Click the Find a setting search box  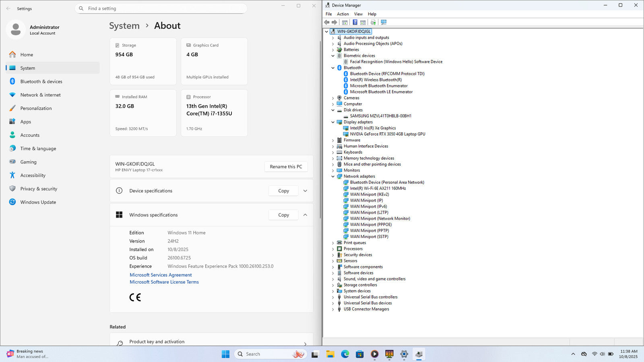pos(161,8)
